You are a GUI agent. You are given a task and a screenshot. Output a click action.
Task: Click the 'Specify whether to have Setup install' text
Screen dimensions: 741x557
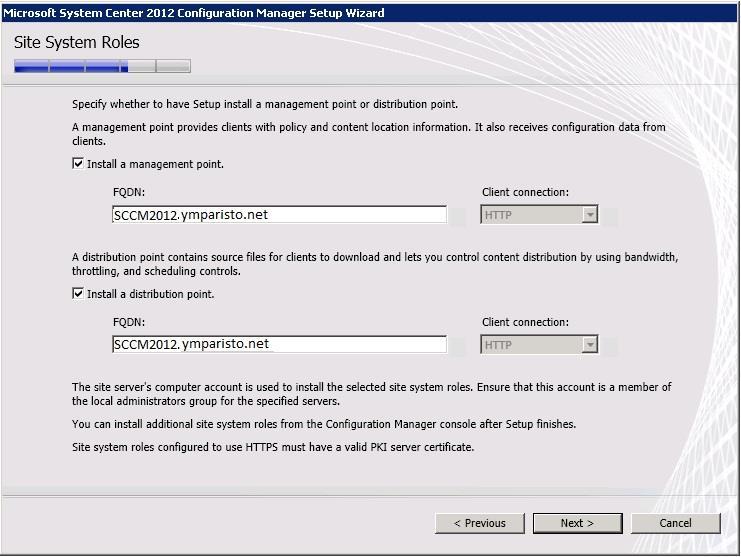pos(265,104)
